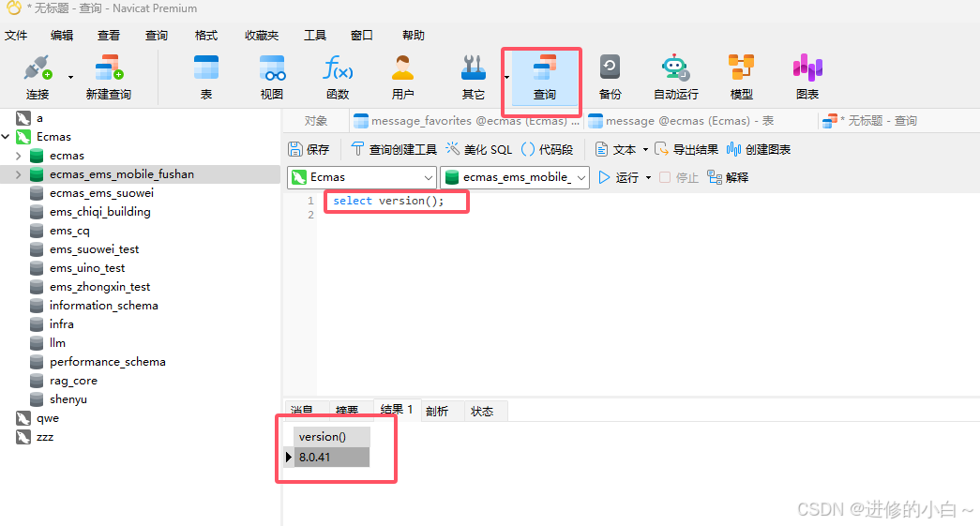The image size is (980, 526).
Task: Select ems_zhongxin_test database
Action: click(x=100, y=287)
